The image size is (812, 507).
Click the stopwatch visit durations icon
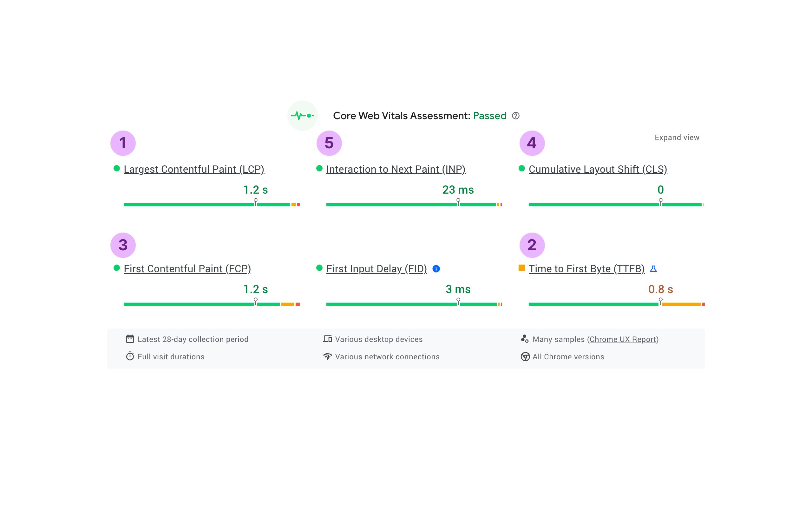click(x=130, y=356)
